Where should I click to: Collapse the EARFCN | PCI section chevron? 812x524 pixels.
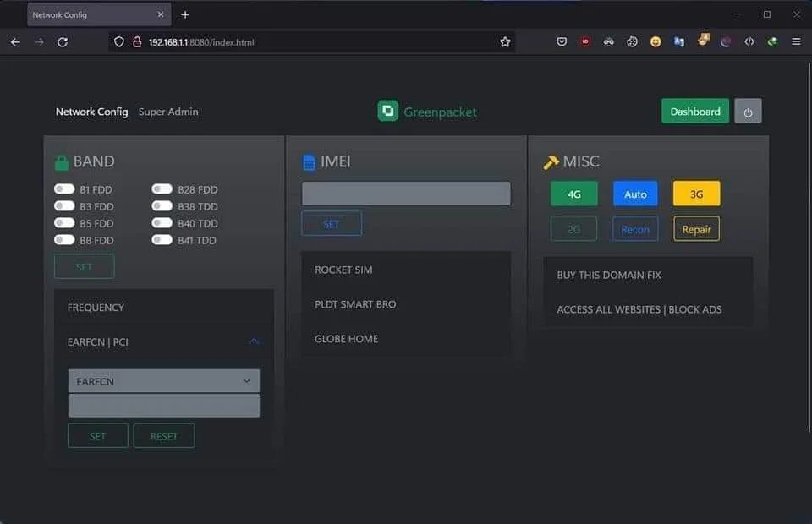254,341
